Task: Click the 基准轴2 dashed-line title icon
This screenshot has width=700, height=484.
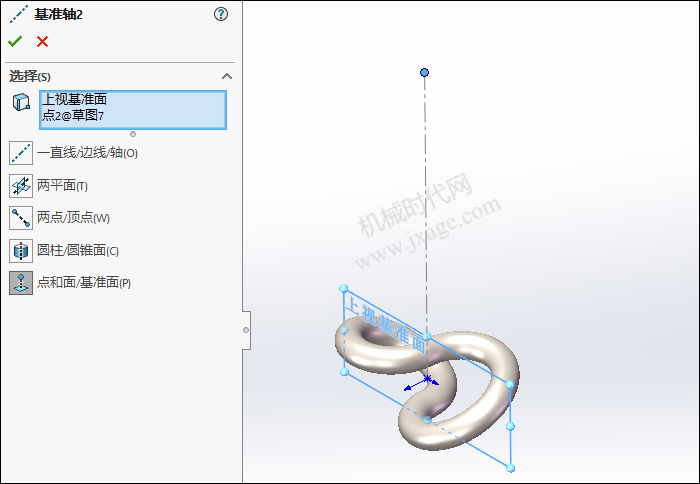Action: pyautogui.click(x=19, y=15)
